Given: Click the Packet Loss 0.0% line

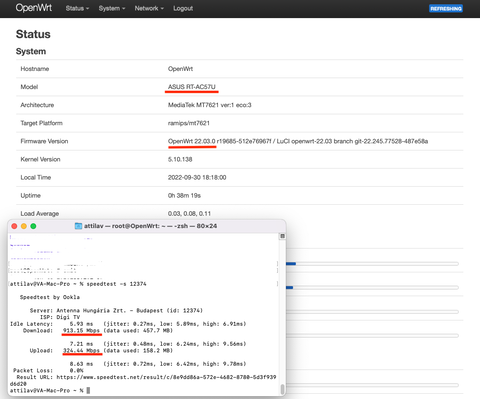Looking at the screenshot, I should 48,370.
